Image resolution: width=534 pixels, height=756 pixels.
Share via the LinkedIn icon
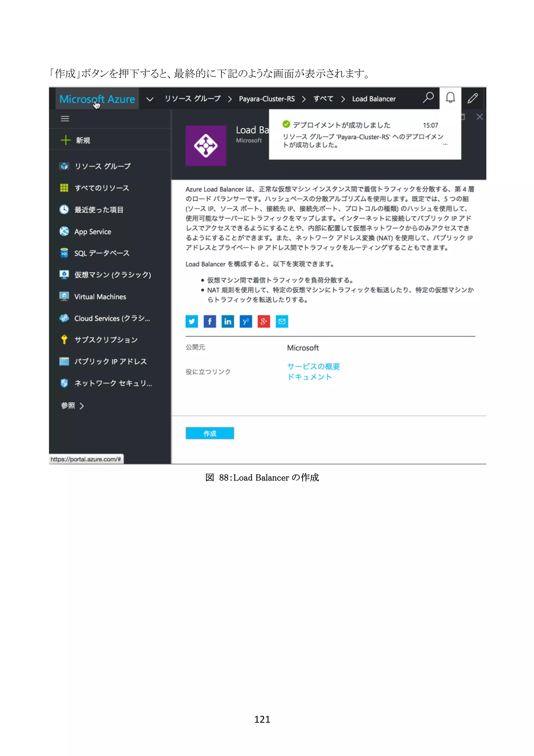click(228, 321)
